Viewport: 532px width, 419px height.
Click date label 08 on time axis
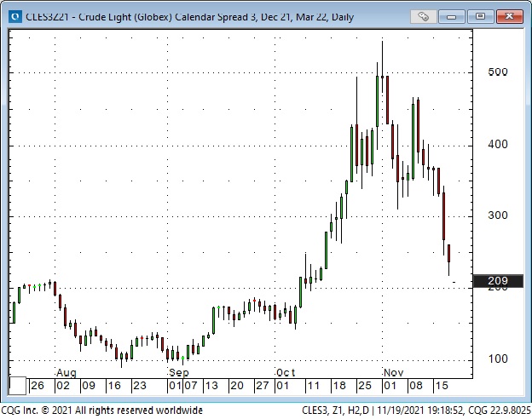pos(416,386)
